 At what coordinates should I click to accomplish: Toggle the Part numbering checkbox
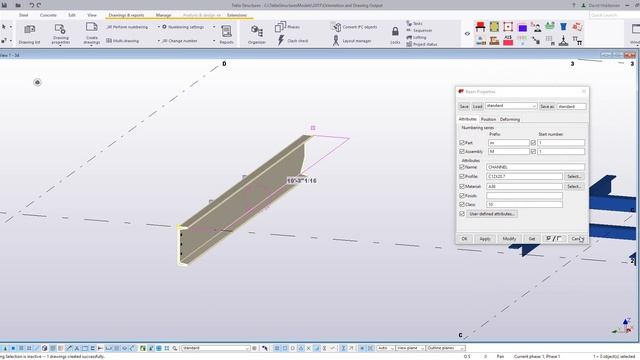[462, 143]
